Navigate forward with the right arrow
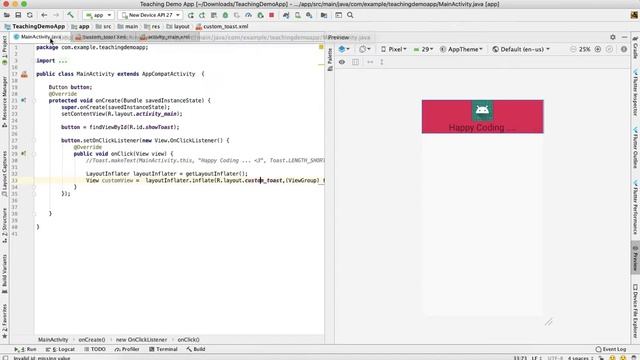The height and width of the screenshot is (360, 640). click(56, 15)
